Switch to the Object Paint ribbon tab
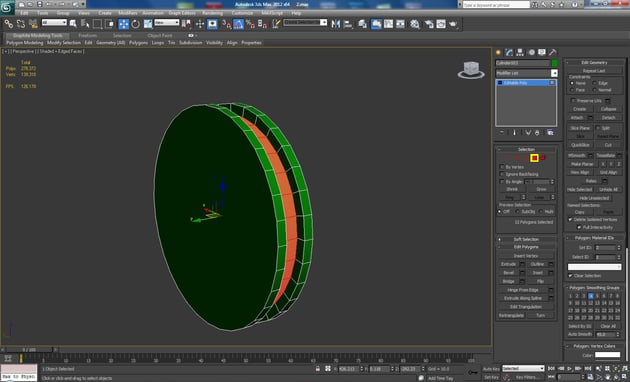Screen dimensions: 630x382 point(160,35)
